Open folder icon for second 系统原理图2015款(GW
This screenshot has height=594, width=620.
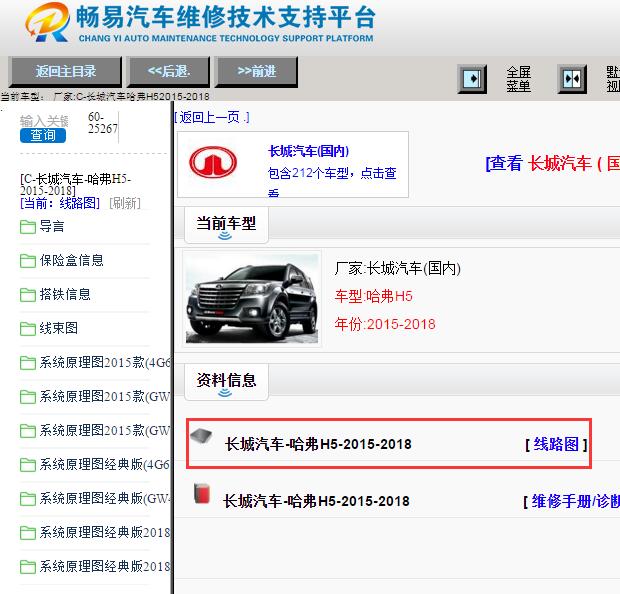click(28, 431)
